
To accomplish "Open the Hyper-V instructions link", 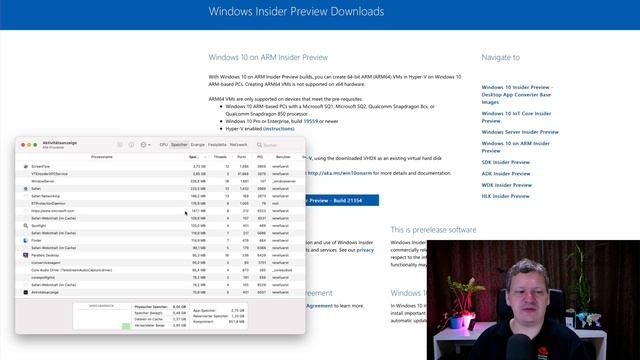I will pos(279,129).
